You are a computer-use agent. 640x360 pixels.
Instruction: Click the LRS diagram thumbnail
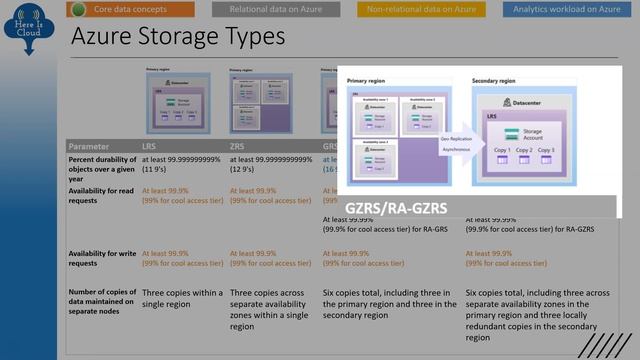178,103
